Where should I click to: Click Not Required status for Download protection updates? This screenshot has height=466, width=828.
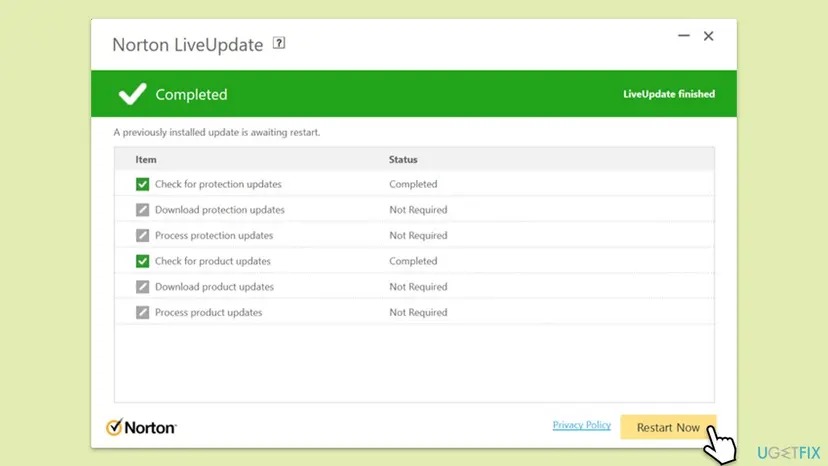(418, 210)
